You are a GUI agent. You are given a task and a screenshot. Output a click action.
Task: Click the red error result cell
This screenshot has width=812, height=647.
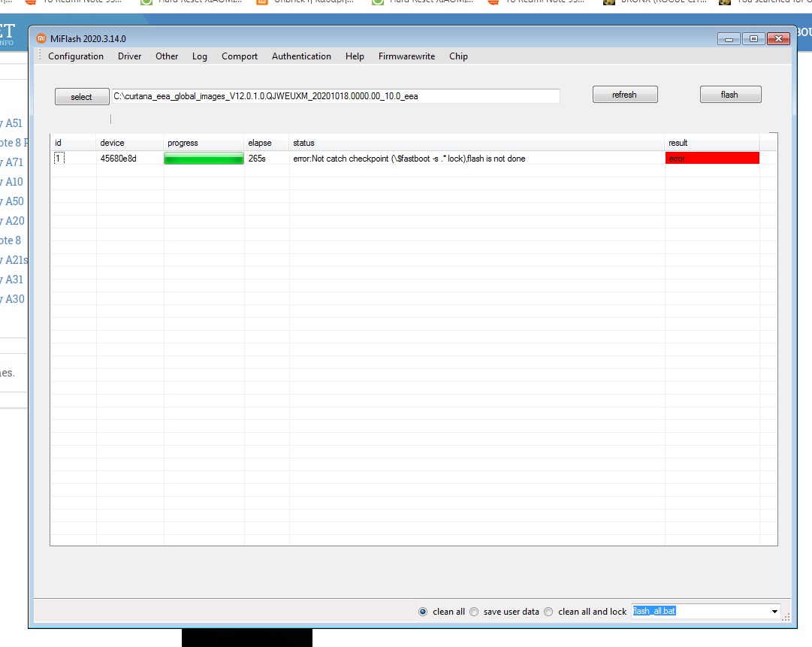712,158
